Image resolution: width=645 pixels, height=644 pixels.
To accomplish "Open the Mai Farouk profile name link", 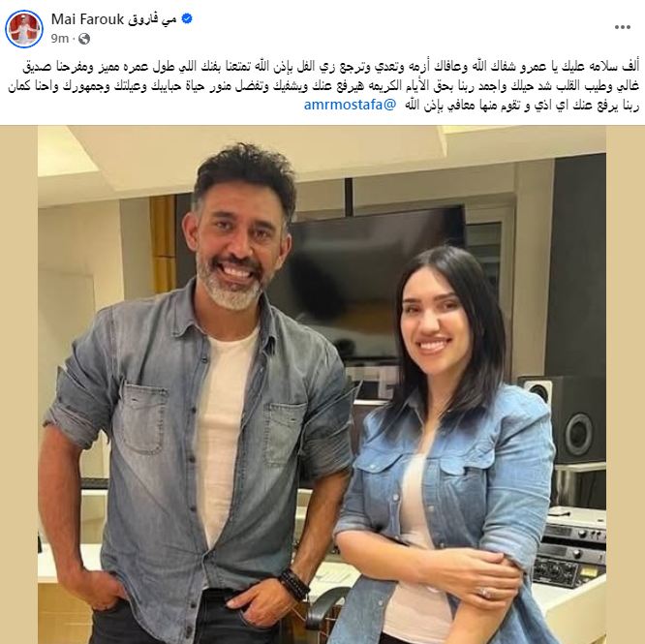I will (87, 19).
